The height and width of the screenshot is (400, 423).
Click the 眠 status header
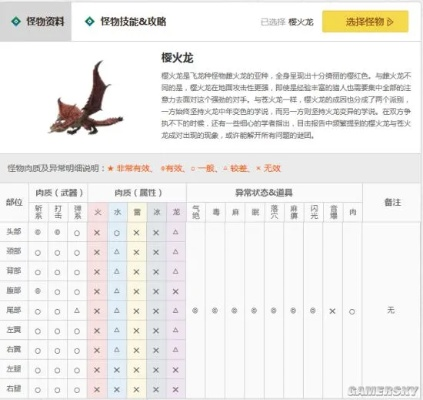(x=255, y=212)
